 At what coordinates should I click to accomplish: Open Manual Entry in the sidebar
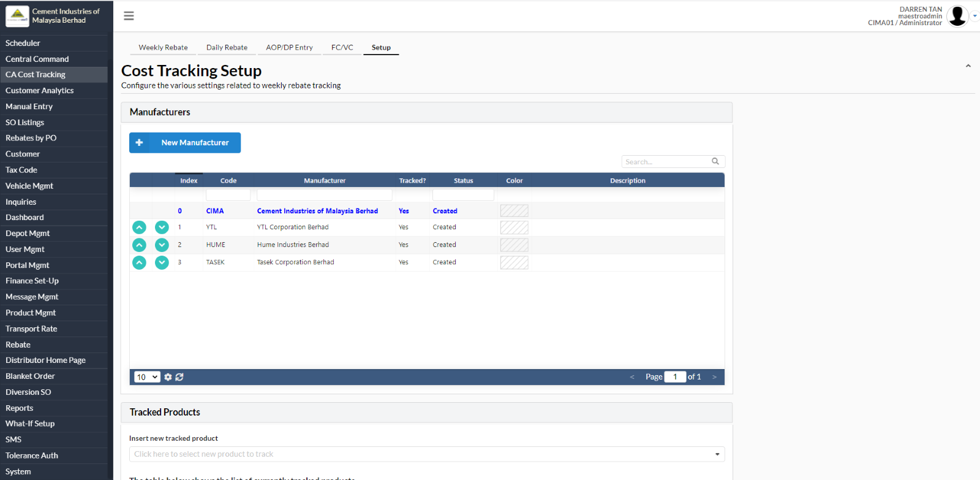click(x=54, y=106)
